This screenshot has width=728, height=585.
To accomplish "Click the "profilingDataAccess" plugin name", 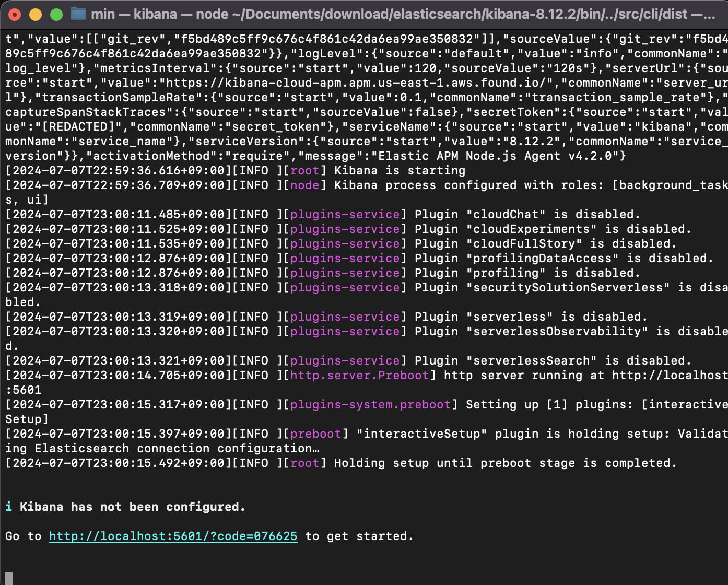I will click(542, 259).
